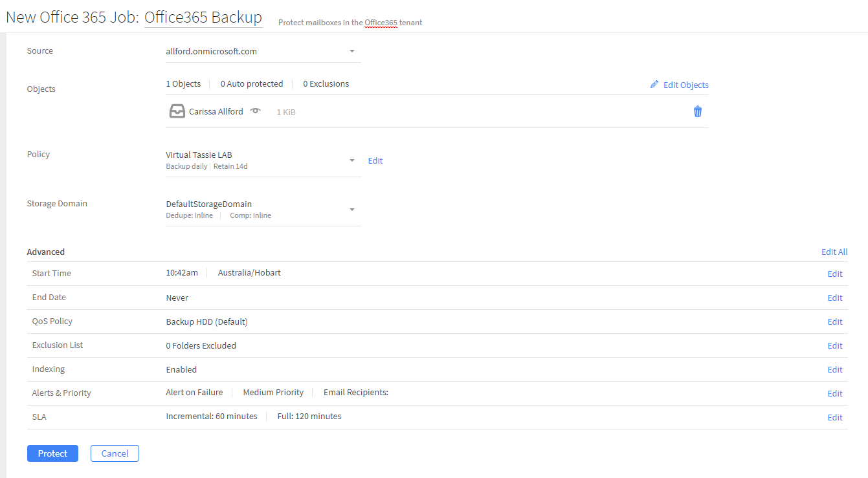Click the Enabled indexing value

(x=181, y=369)
